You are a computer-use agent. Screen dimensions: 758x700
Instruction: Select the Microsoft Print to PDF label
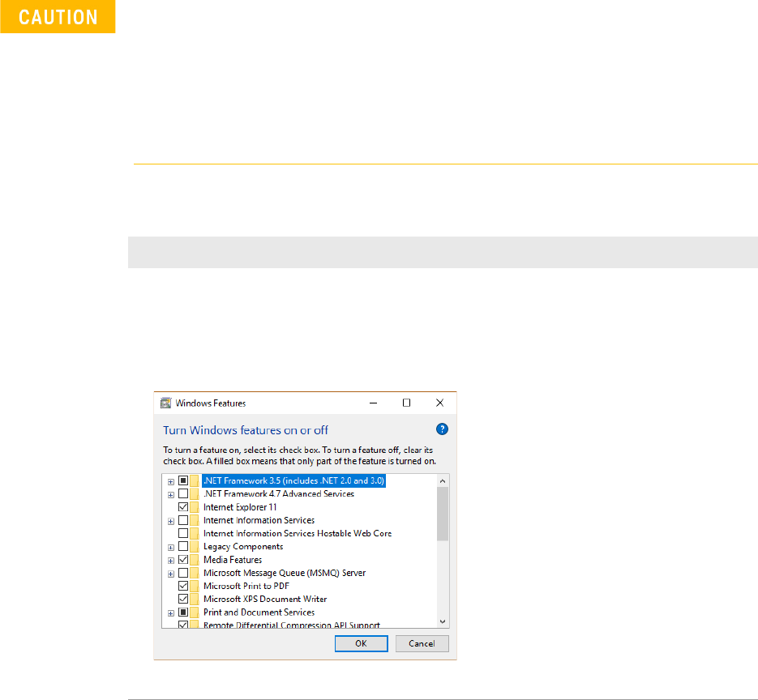pyautogui.click(x=246, y=586)
